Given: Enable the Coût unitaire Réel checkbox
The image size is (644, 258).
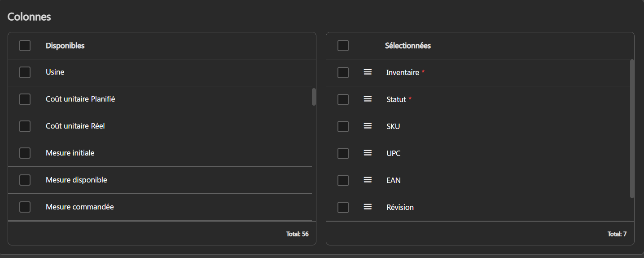Looking at the screenshot, I should coord(25,126).
